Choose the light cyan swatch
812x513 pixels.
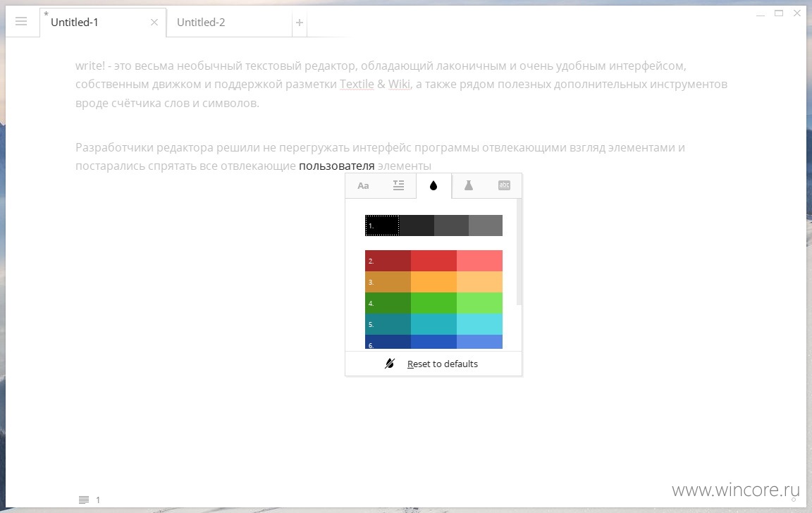479,324
